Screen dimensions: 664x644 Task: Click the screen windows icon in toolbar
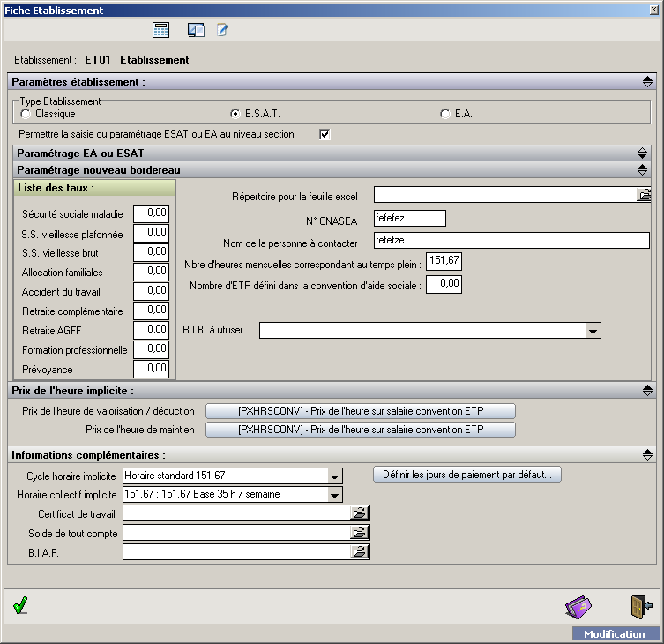pos(196,30)
